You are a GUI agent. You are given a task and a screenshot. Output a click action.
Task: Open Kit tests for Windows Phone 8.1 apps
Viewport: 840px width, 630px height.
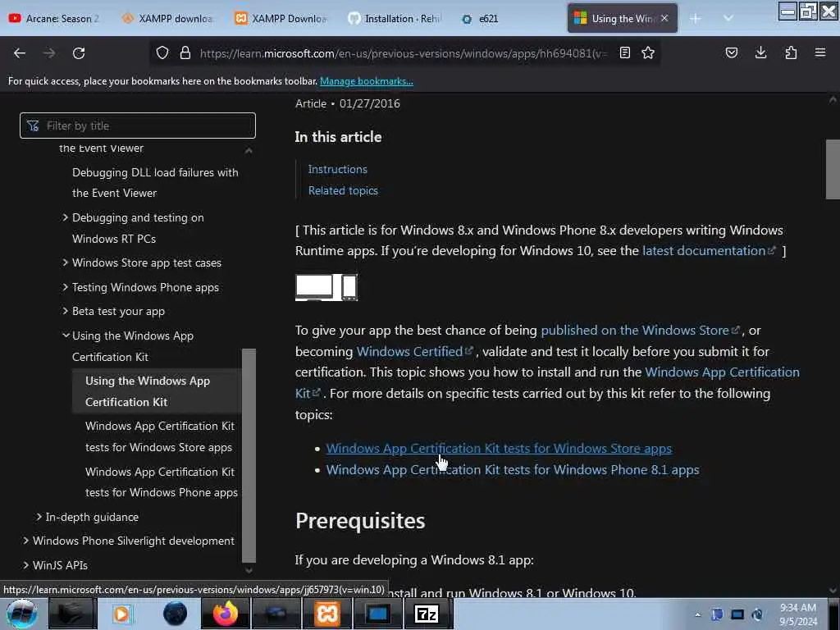513,470
